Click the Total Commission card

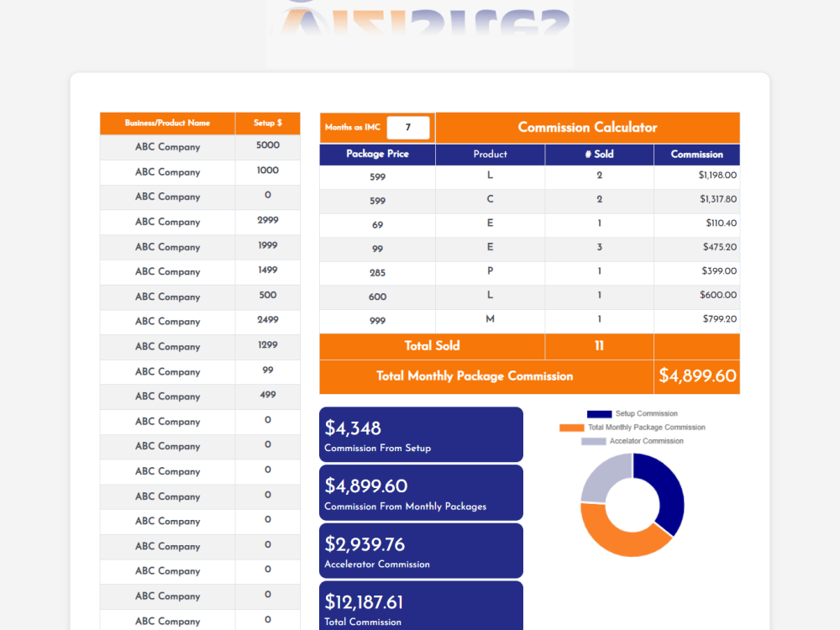click(x=421, y=606)
